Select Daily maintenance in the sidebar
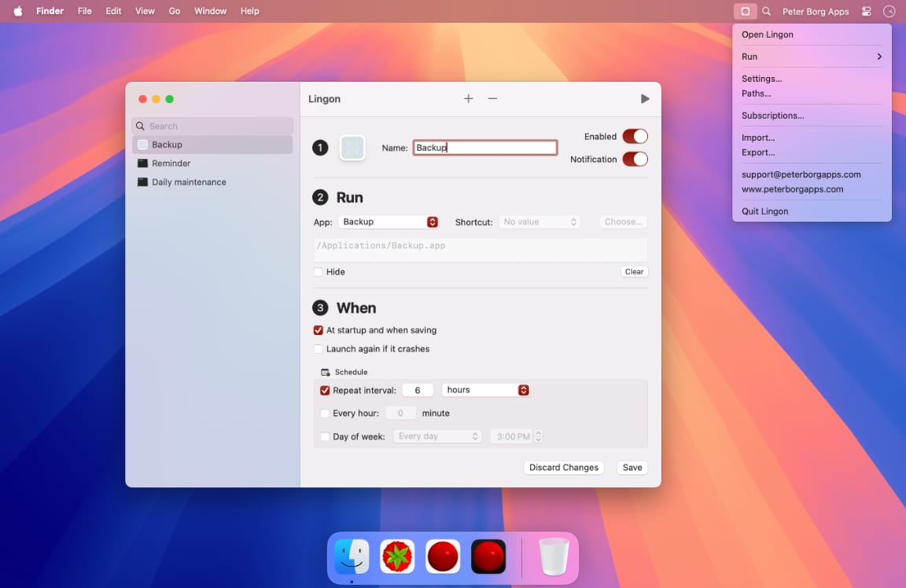Screen dimensions: 906x588 [181, 182]
